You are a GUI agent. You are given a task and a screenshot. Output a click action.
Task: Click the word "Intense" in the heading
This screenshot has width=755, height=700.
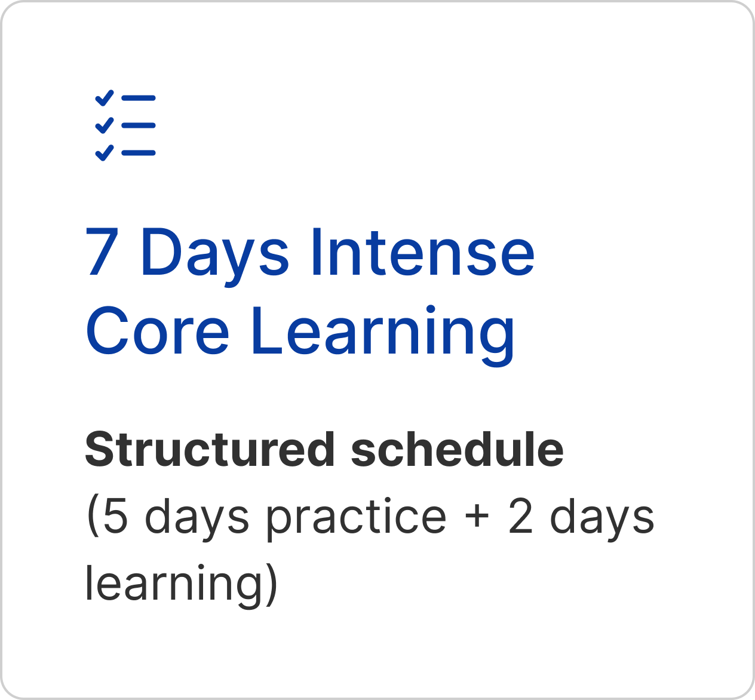tap(422, 253)
